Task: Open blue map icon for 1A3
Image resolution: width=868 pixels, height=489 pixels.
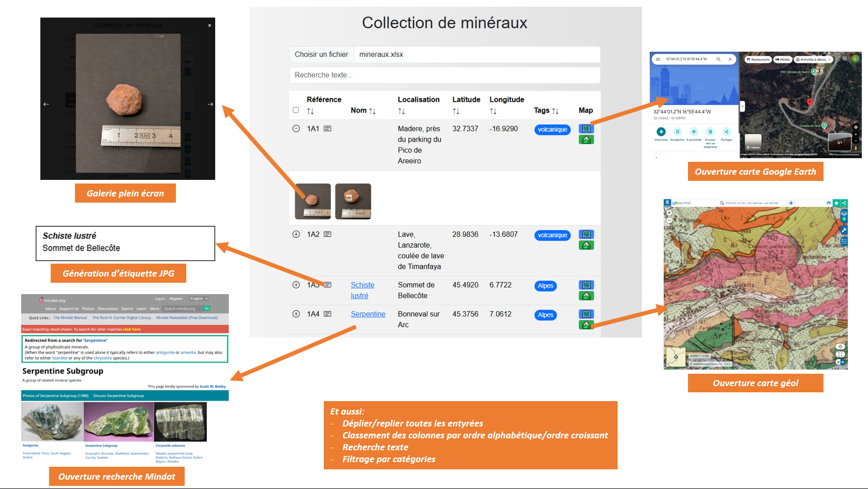Action: [x=586, y=285]
